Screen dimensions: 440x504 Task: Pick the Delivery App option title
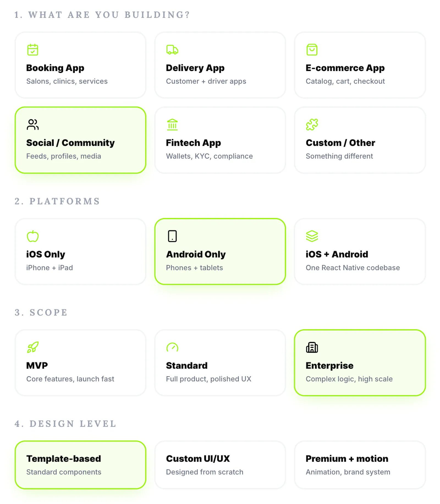point(195,68)
